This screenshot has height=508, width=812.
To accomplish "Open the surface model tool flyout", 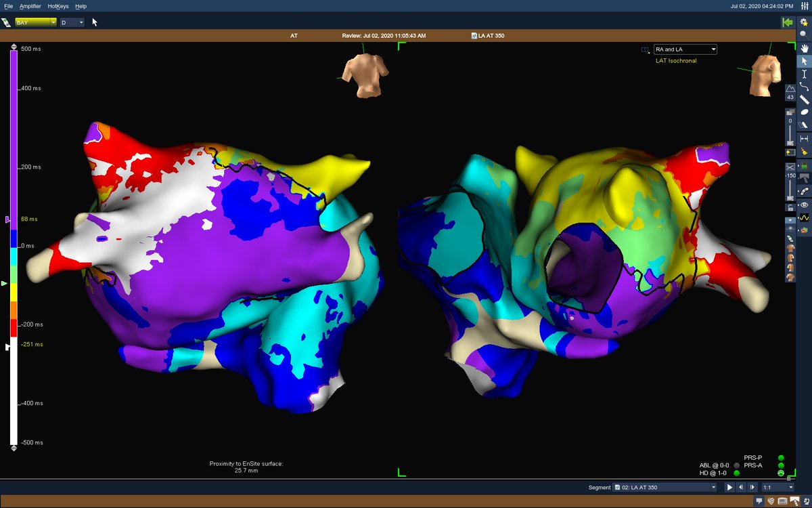I will click(804, 178).
